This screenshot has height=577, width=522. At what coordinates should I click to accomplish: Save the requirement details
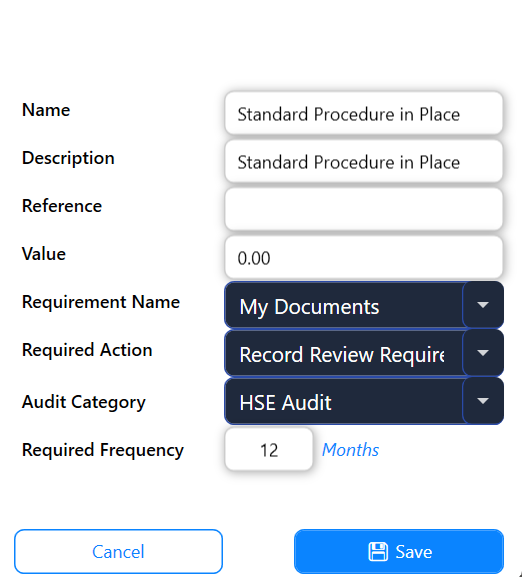point(399,551)
